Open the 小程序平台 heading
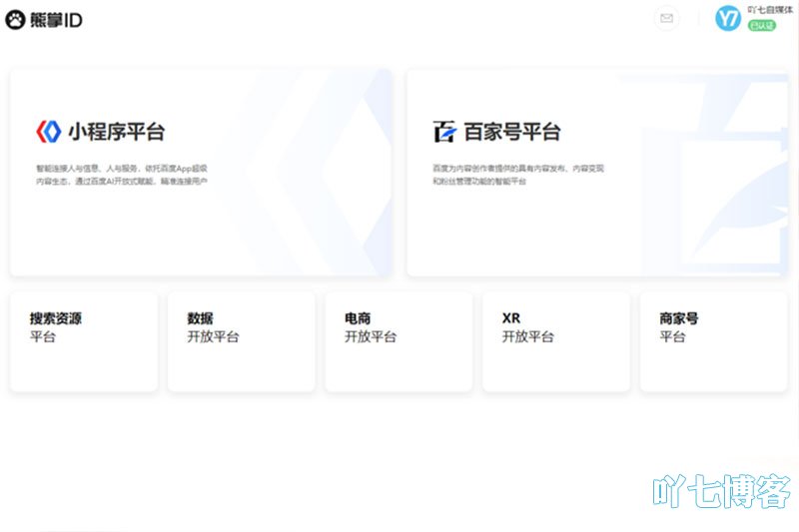Image resolution: width=799 pixels, height=532 pixels. pos(116,131)
